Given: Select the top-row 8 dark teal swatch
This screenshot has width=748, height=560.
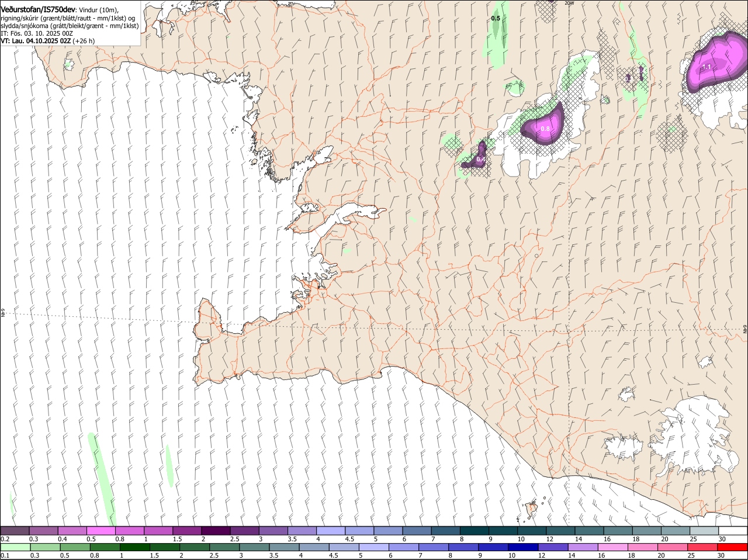Looking at the screenshot, I should pyautogui.click(x=475, y=531).
